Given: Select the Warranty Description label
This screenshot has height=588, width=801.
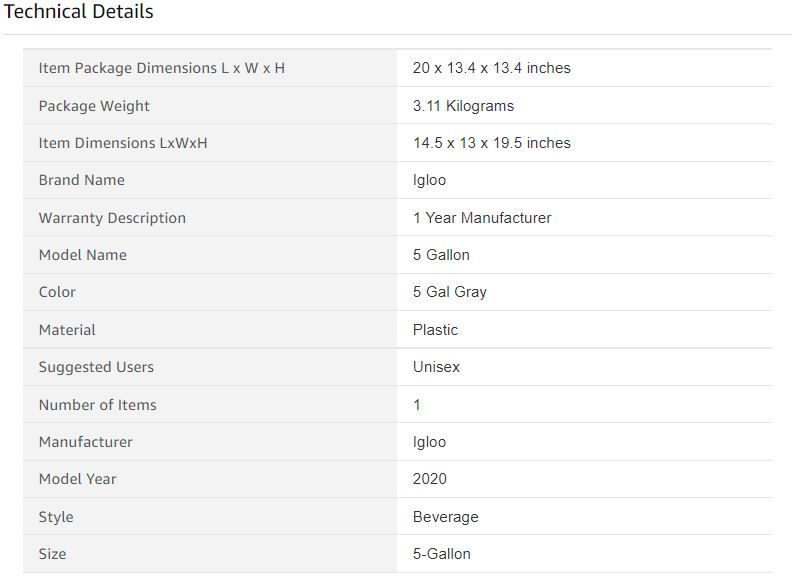Looking at the screenshot, I should click(112, 218).
